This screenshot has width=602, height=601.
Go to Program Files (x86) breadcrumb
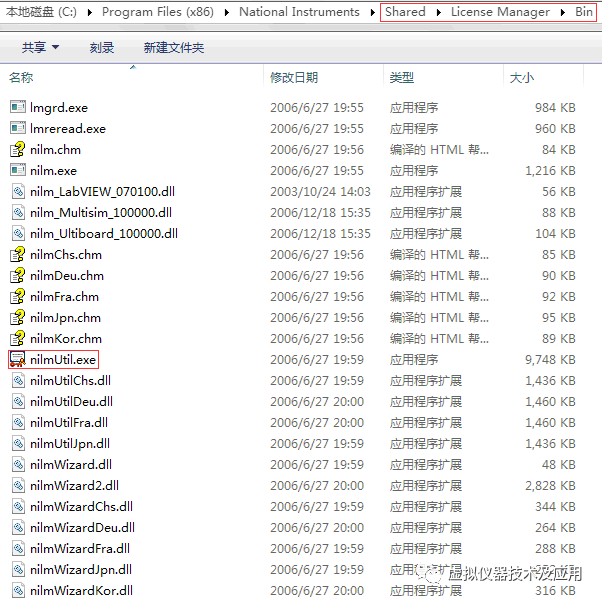158,12
